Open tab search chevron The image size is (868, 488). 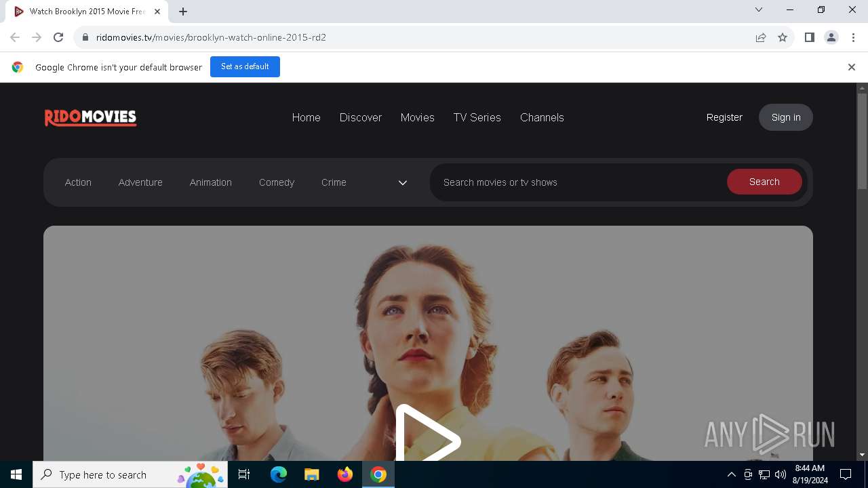click(759, 10)
